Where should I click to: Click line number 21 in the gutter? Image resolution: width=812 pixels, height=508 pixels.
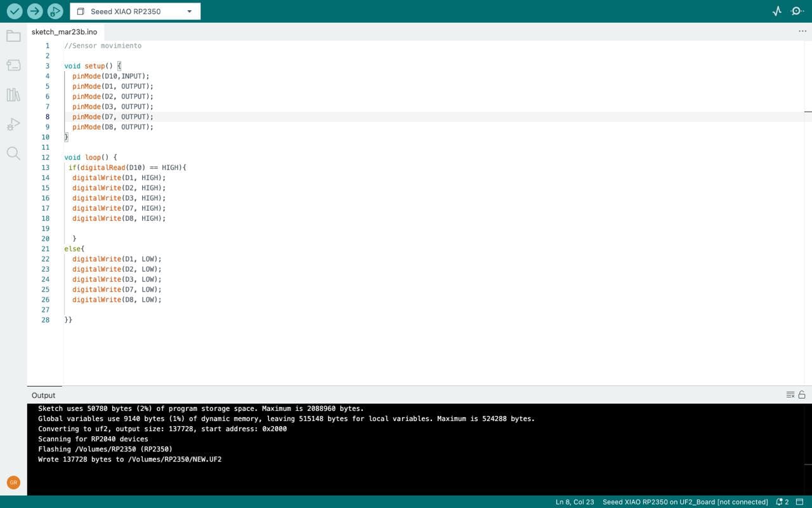(x=46, y=249)
